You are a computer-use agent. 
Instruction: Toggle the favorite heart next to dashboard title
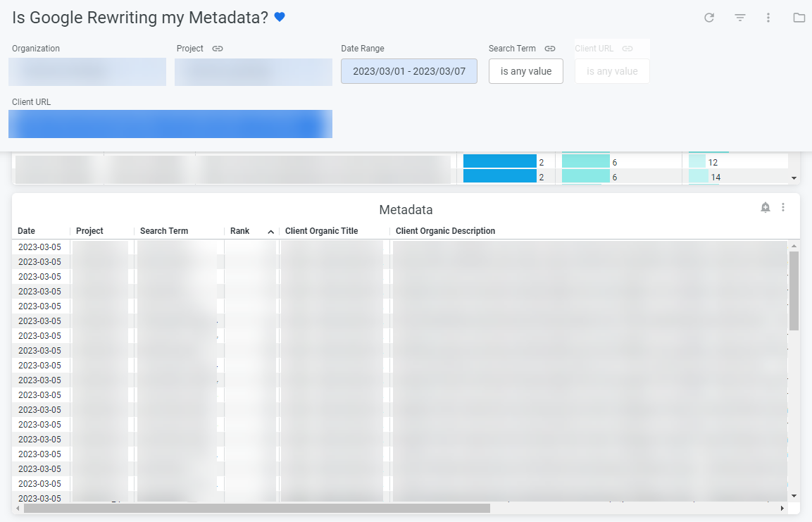click(x=280, y=18)
